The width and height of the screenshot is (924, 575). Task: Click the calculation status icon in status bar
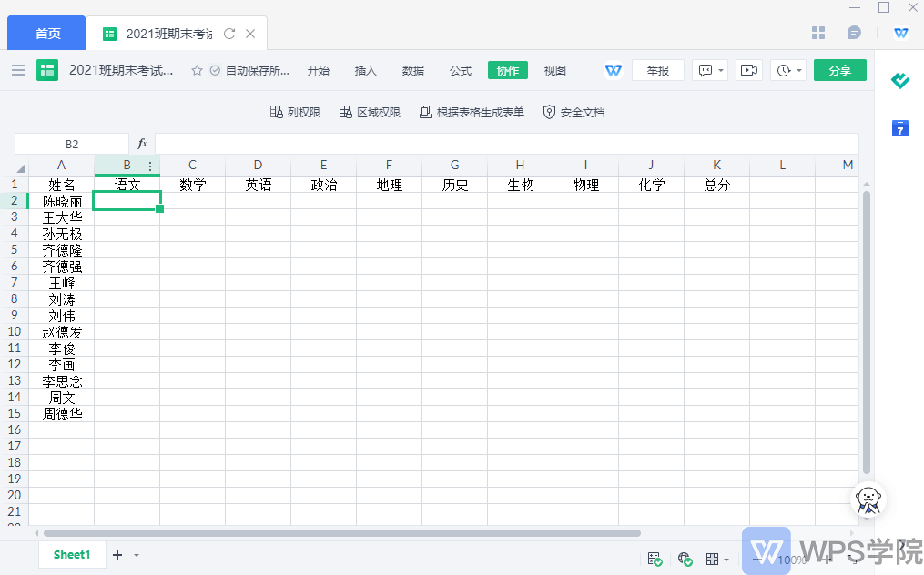pyautogui.click(x=655, y=559)
